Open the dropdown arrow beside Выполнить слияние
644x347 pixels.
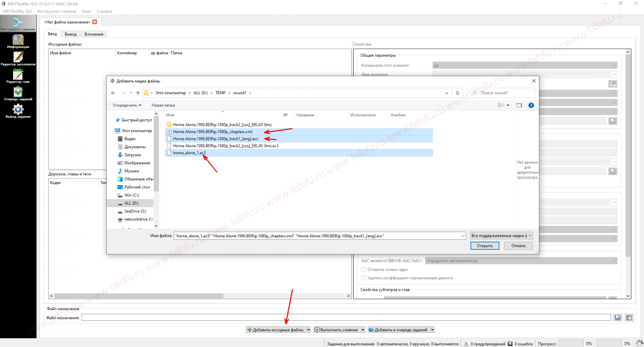tap(362, 330)
